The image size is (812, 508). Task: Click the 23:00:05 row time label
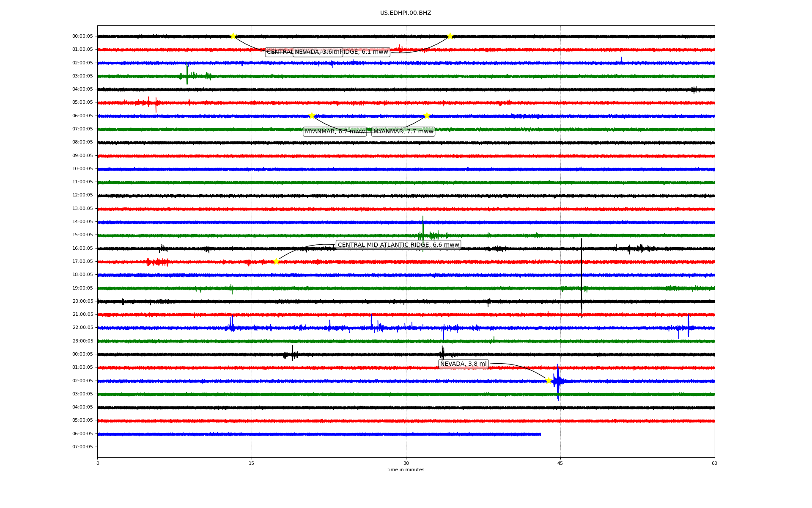[x=82, y=341]
